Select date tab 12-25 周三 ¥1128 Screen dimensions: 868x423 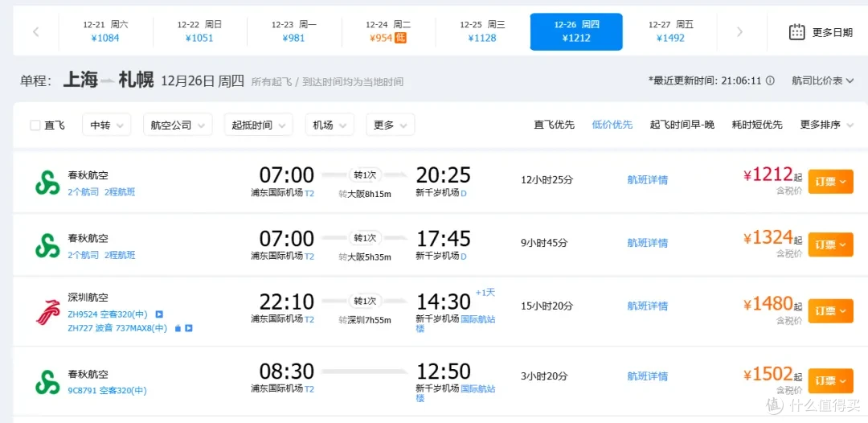tap(482, 31)
